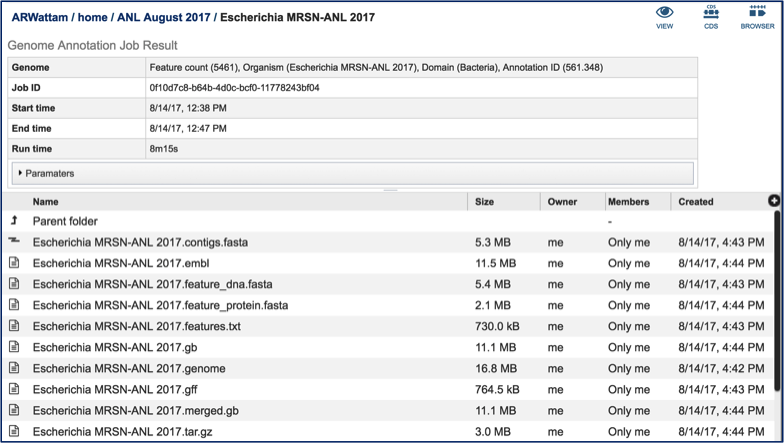Click the file icon for .tar.gz
Viewport: 784px width, 443px height.
tap(14, 431)
